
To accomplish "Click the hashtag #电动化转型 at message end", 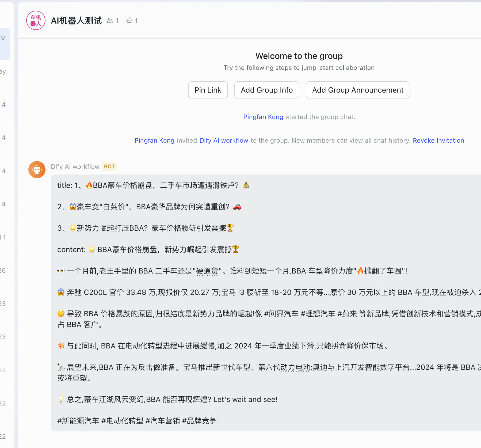I will coord(123,421).
